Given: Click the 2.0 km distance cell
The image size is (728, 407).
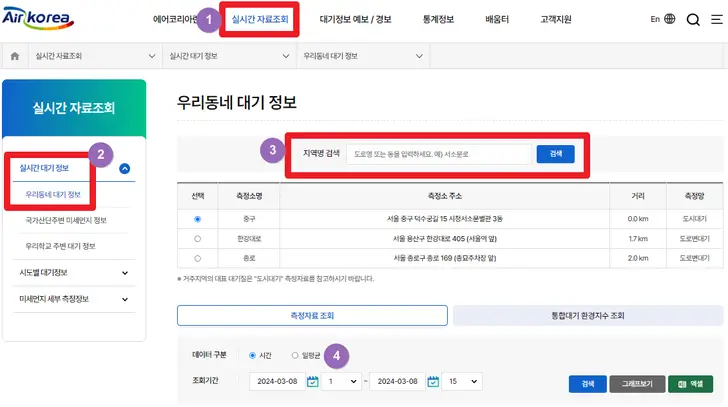Looking at the screenshot, I should (x=638, y=258).
